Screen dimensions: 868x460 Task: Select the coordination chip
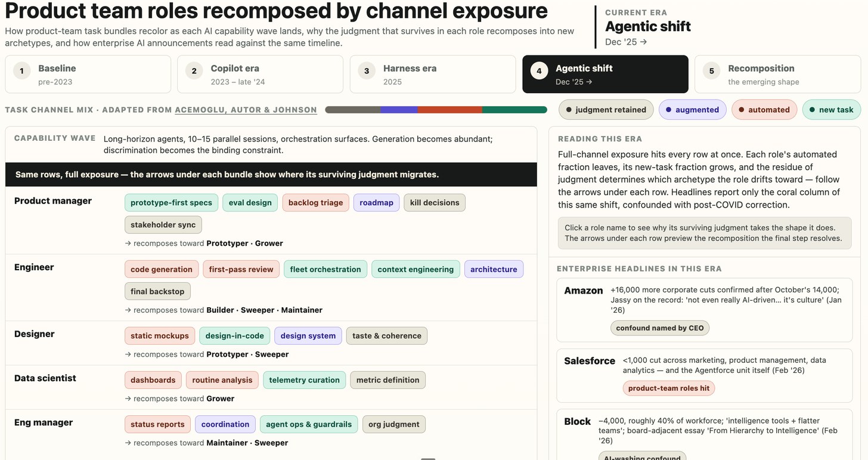point(225,424)
